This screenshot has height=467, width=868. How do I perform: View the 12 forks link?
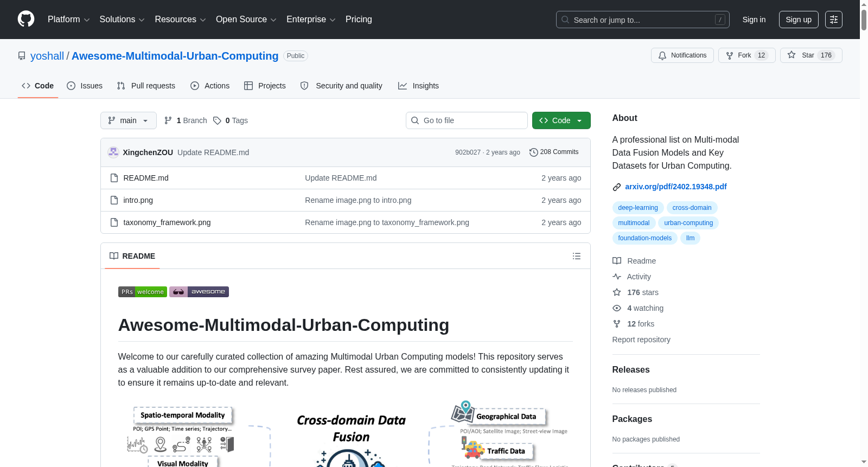634,324
